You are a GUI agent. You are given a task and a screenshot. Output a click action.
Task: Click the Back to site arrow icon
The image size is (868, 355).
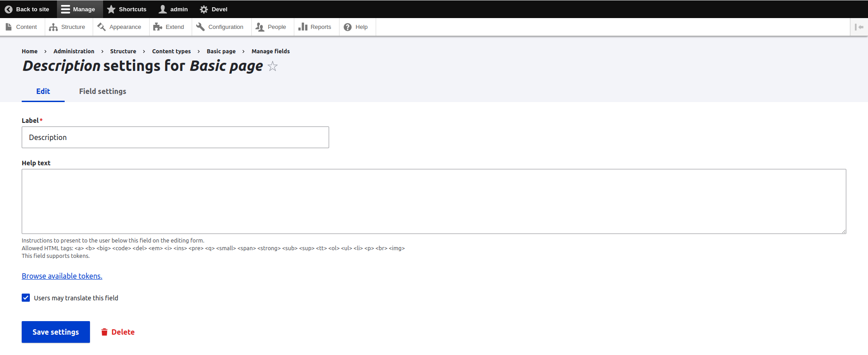click(x=9, y=9)
